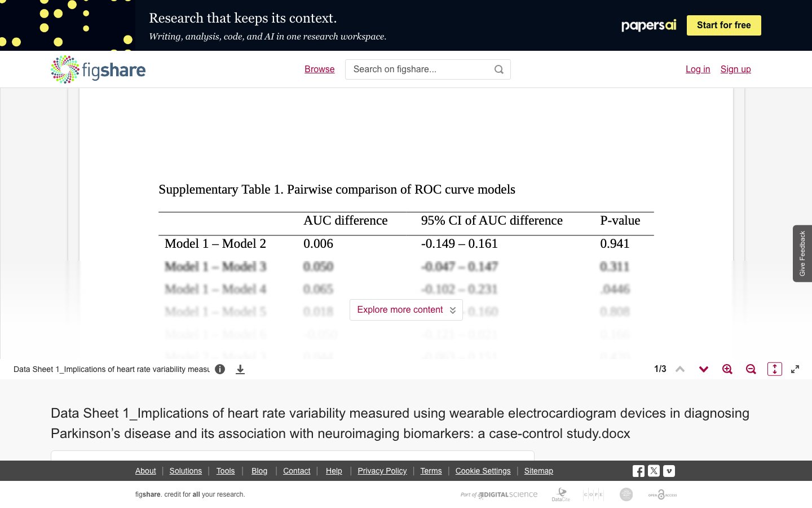Go to next page arrow
This screenshot has height=508, width=812.
(x=704, y=369)
